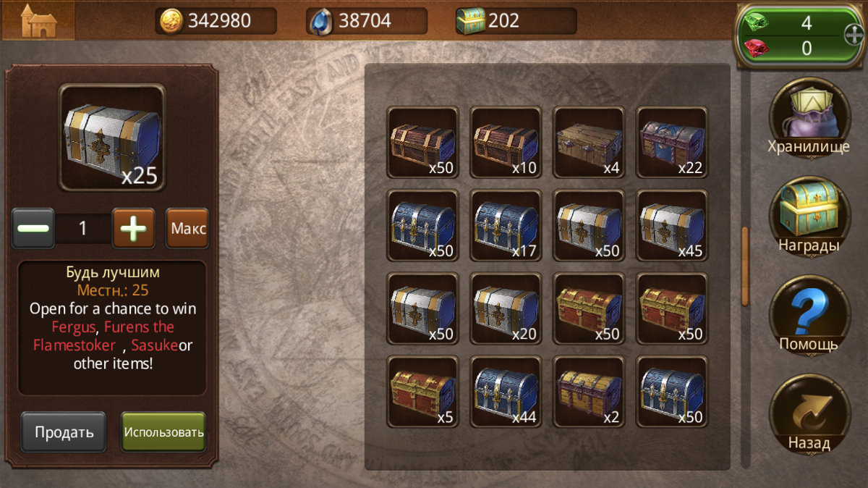This screenshot has height=488, width=868.
Task: Increase quantity with green plus button
Action: 133,229
